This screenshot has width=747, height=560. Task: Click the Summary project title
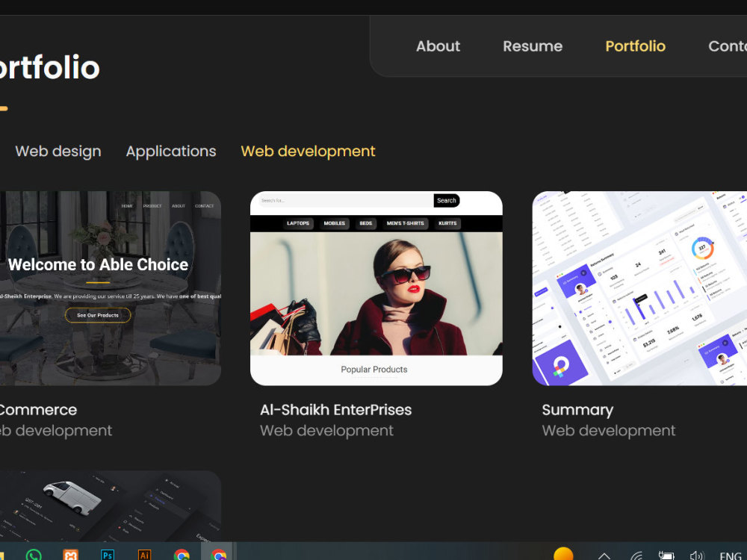(x=577, y=411)
